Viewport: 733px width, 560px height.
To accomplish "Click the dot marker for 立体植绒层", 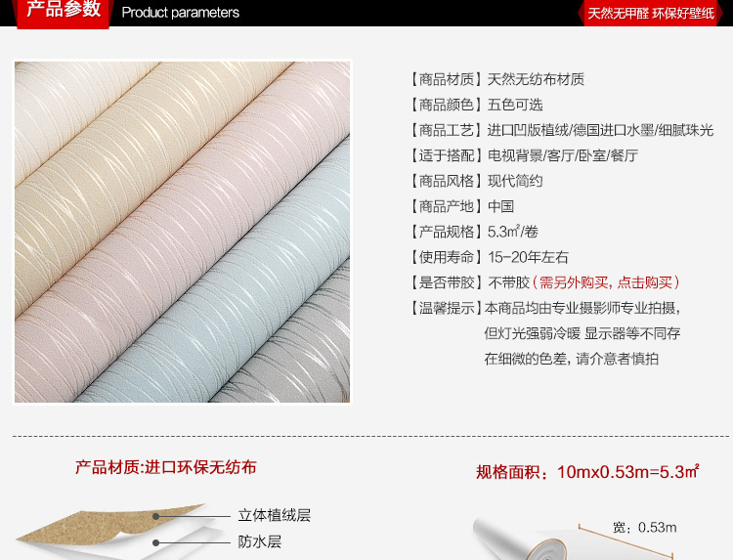I will pos(156,517).
